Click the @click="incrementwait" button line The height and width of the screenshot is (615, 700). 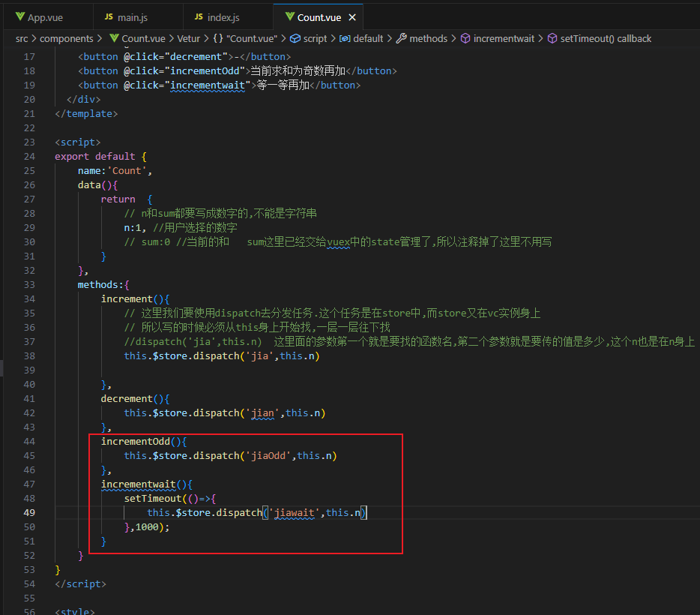[219, 85]
